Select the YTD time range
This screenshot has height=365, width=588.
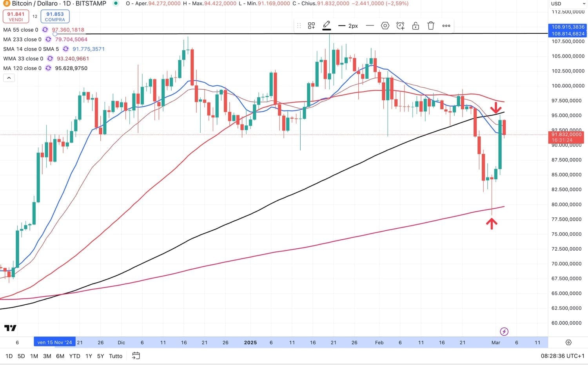(x=74, y=356)
